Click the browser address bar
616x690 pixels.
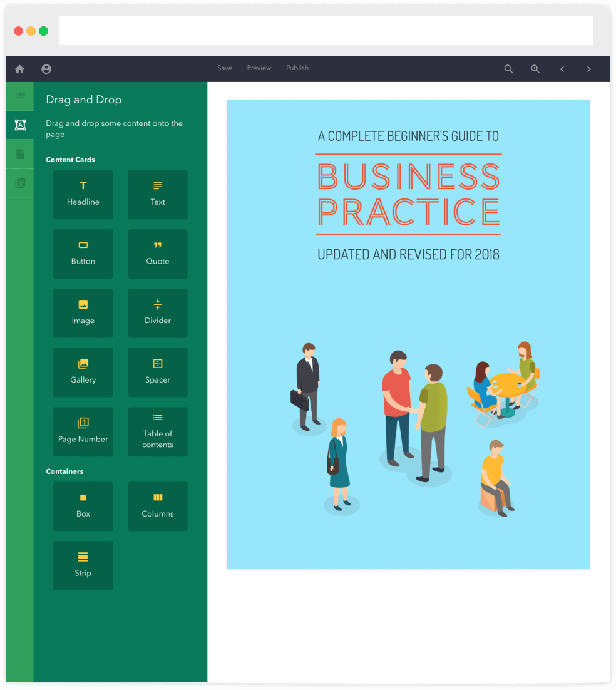pyautogui.click(x=326, y=31)
